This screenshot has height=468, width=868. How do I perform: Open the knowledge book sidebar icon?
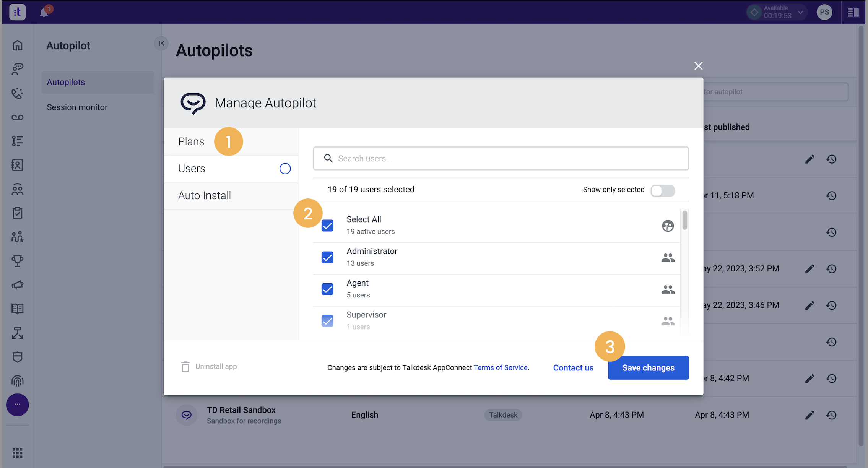tap(17, 309)
